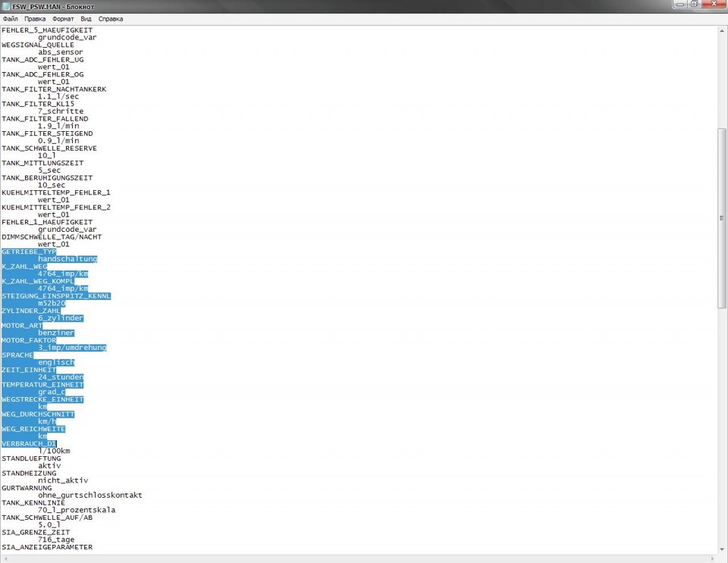This screenshot has width=728, height=563.
Task: Click the FEHLER_5_HAEUFIGKEIT line
Action: pos(47,30)
